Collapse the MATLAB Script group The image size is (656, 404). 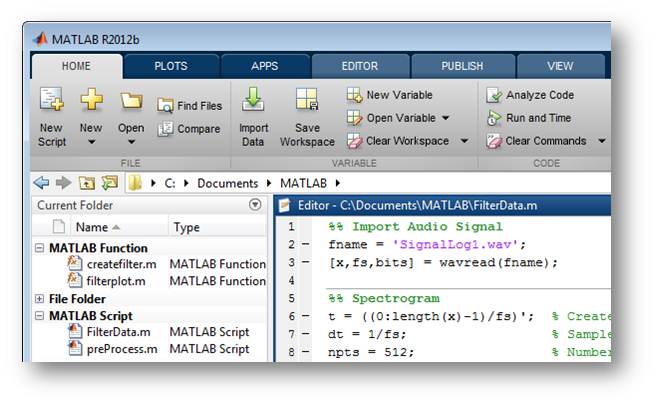click(x=39, y=315)
